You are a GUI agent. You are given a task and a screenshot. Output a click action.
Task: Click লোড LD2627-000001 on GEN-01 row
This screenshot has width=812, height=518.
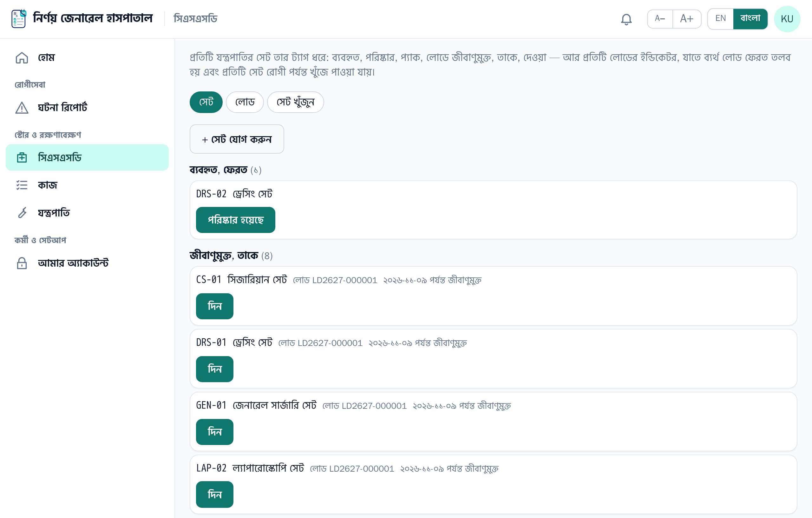(364, 406)
